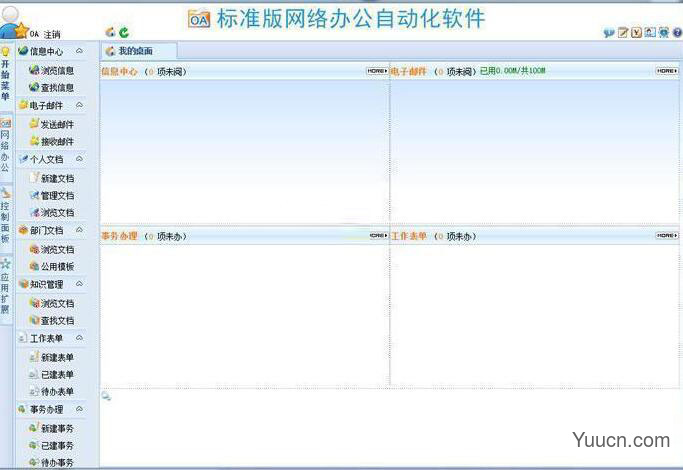Click the orange 信息中心 panel title
The height and width of the screenshot is (470, 683).
click(119, 71)
